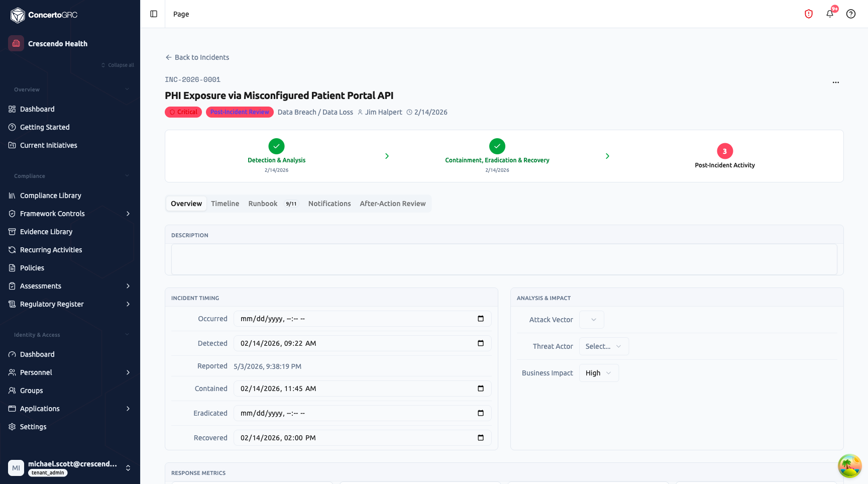Click the Critical severity badge
Viewport: 868px width, 484px height.
coord(183,112)
